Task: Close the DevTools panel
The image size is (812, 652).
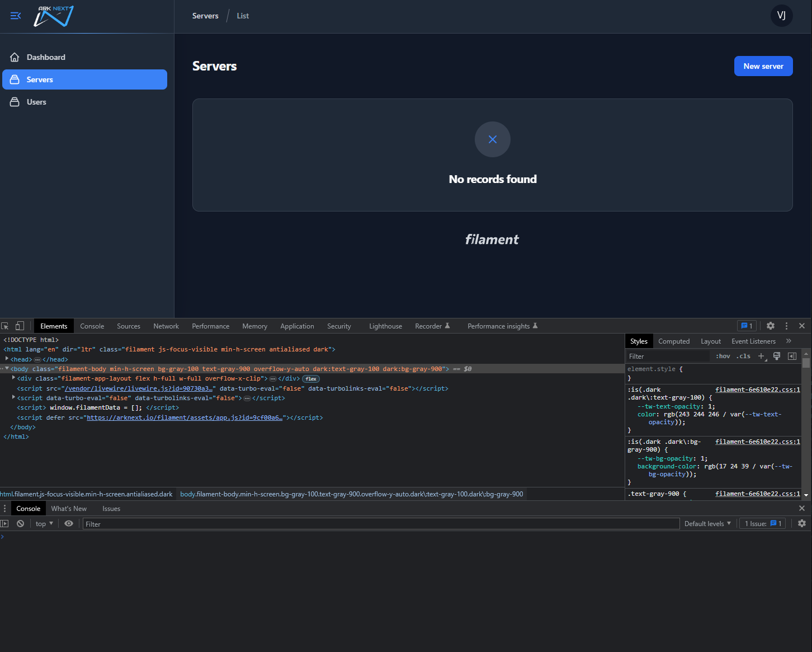Action: click(802, 326)
